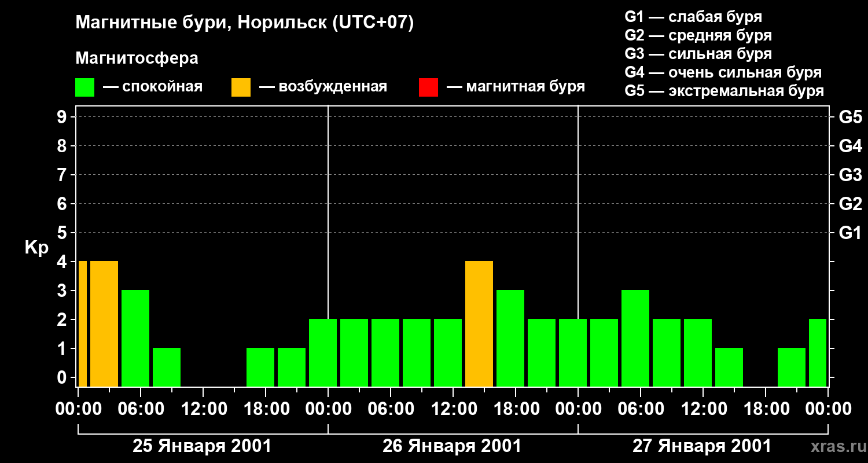Click the '9' value on the Kp axis
The height and width of the screenshot is (463, 868).
[x=63, y=117]
